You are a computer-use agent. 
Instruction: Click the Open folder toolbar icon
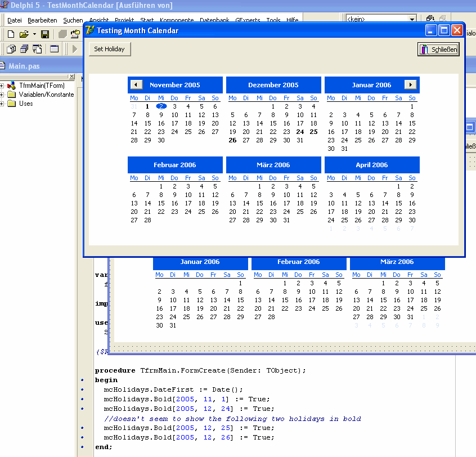click(x=24, y=34)
